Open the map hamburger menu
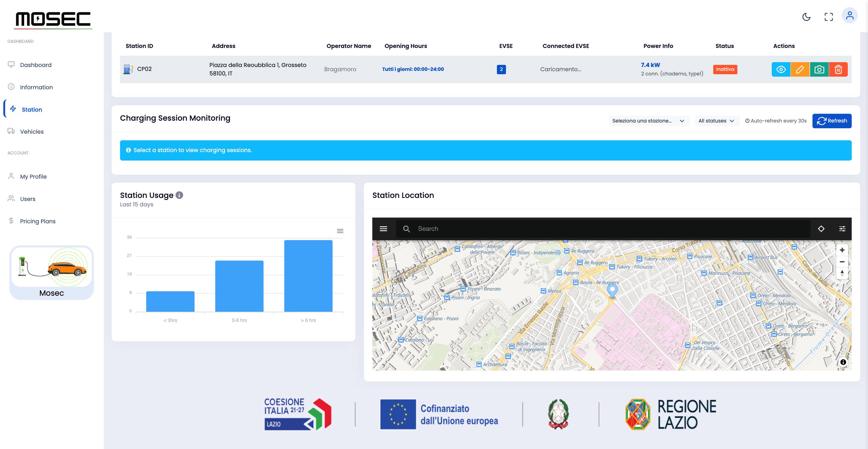 click(383, 229)
